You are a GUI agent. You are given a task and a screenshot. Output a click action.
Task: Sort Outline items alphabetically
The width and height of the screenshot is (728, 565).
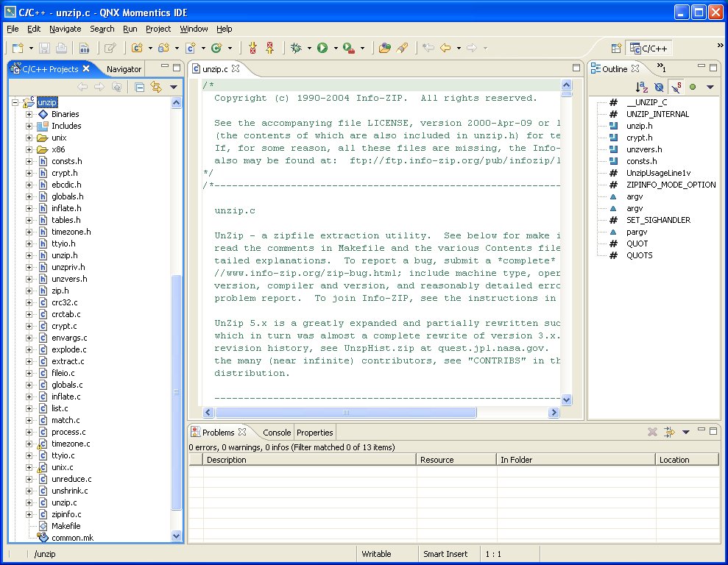point(641,88)
